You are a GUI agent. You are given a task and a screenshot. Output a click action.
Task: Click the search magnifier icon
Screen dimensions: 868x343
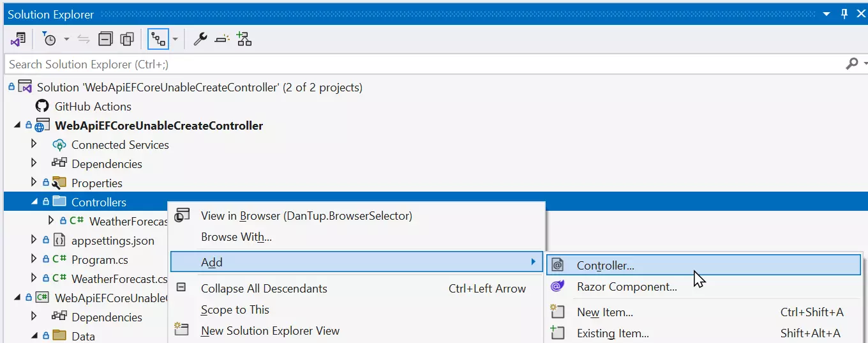[x=851, y=64]
